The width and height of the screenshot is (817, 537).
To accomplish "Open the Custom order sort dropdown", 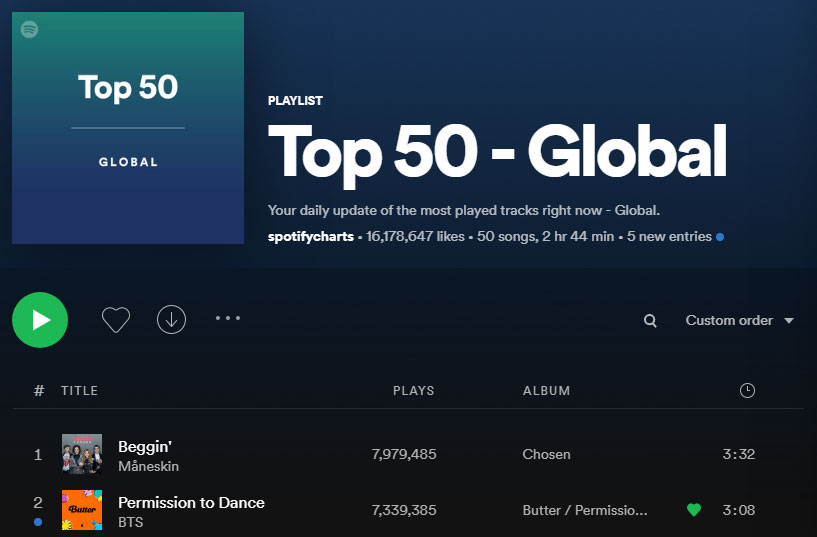I will (739, 320).
